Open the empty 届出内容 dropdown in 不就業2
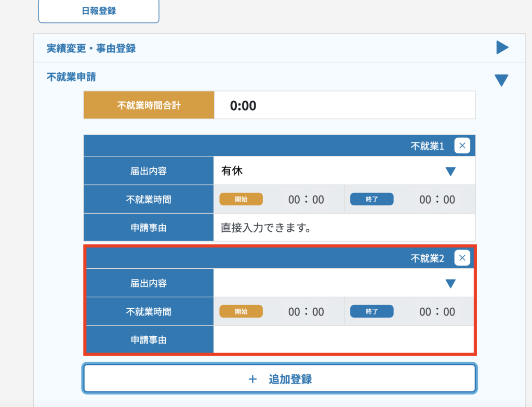This screenshot has height=407, width=532. pos(343,283)
